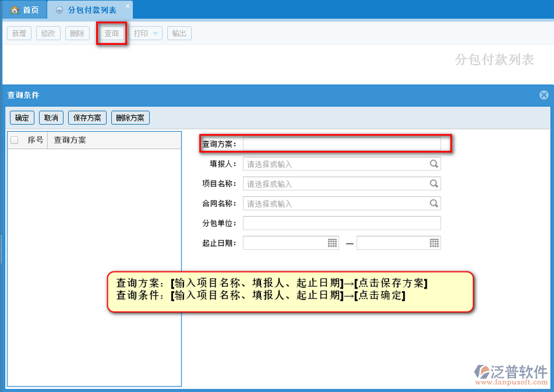Focus the 查询方案 input field
The width and height of the screenshot is (554, 392).
(342, 144)
